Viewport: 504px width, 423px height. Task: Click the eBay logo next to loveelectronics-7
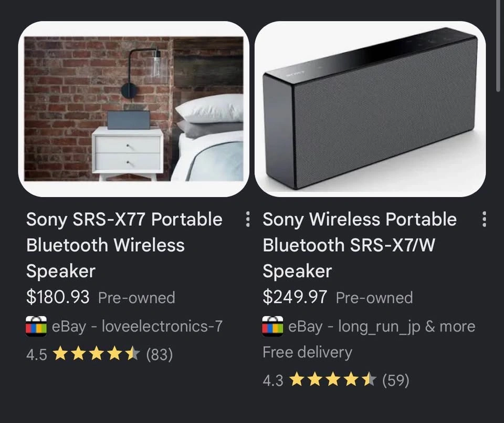(36, 326)
